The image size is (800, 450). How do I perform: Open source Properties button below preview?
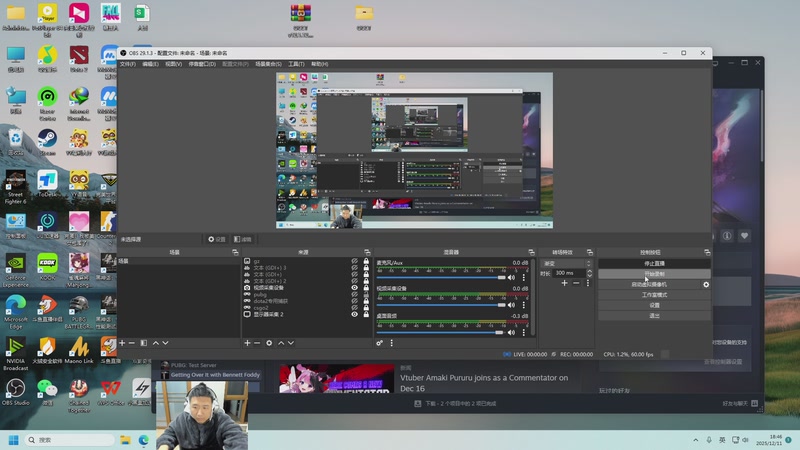pos(216,239)
